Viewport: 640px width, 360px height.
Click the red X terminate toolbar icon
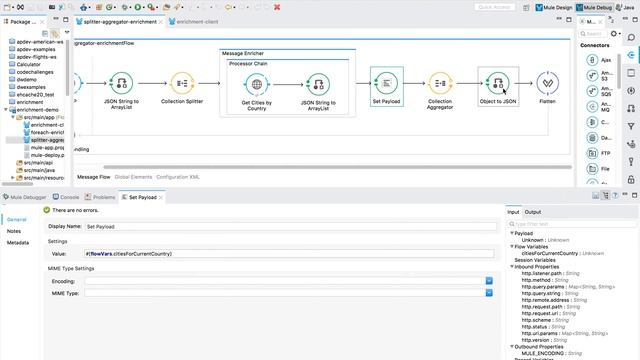coord(277,7)
